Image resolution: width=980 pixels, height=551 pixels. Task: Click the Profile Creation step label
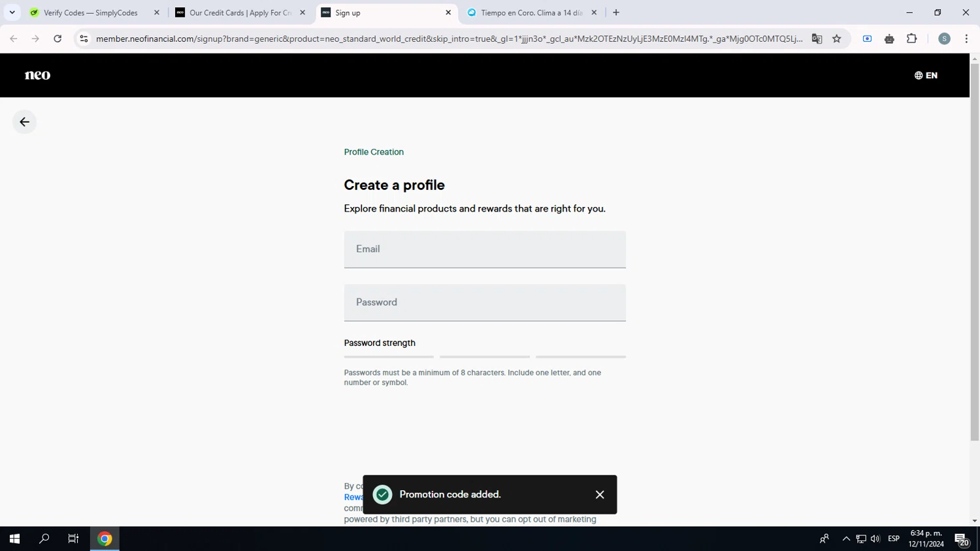(x=374, y=152)
